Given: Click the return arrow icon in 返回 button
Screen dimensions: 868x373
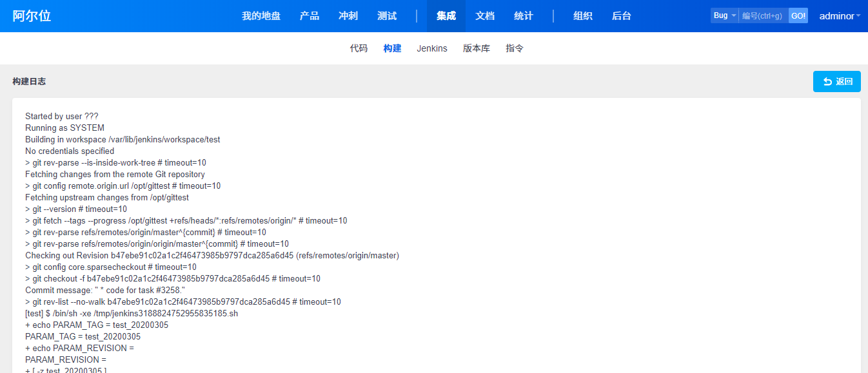Looking at the screenshot, I should (x=827, y=82).
